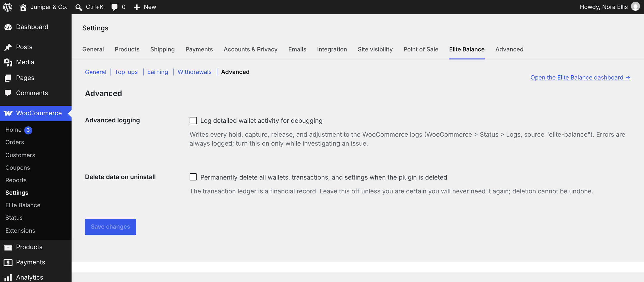Click the Dashboard gauge icon
The height and width of the screenshot is (282, 644).
tap(8, 27)
